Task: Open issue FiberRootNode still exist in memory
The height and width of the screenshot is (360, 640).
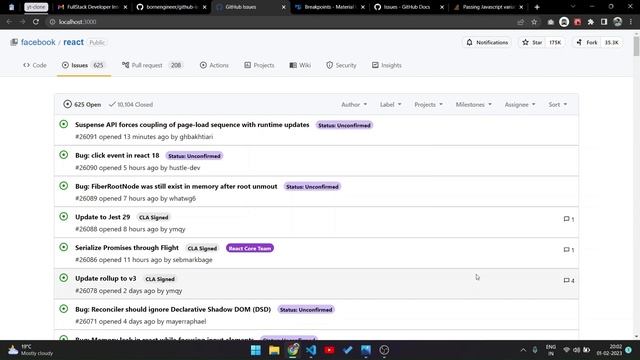Action: 176,186
